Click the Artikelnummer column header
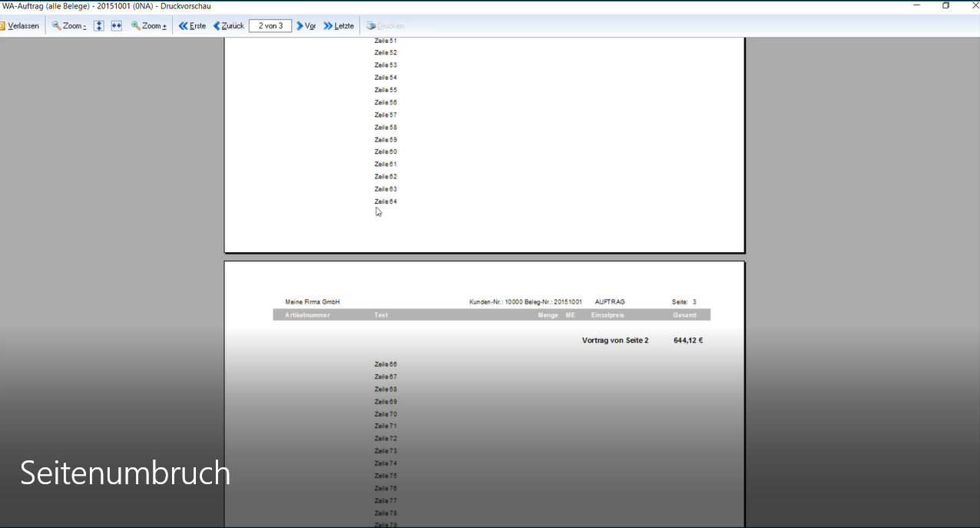The image size is (980, 528). click(x=307, y=315)
